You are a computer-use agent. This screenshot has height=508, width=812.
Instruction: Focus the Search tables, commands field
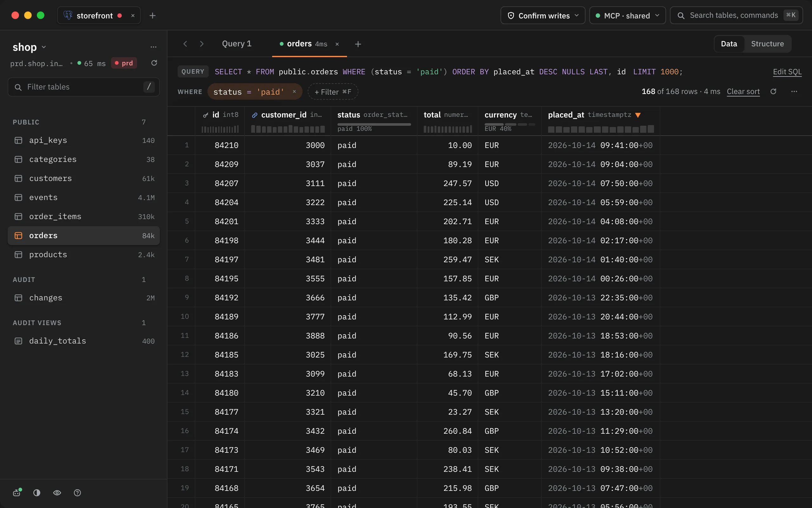pos(736,16)
